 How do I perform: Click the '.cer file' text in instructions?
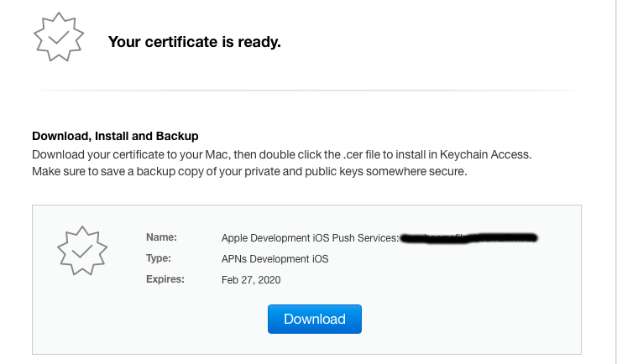362,155
